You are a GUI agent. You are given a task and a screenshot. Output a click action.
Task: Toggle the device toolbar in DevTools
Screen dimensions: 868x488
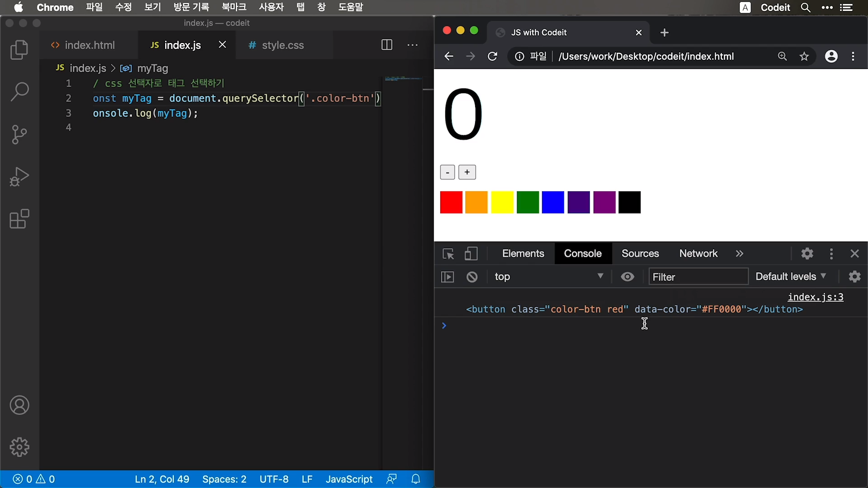(471, 254)
